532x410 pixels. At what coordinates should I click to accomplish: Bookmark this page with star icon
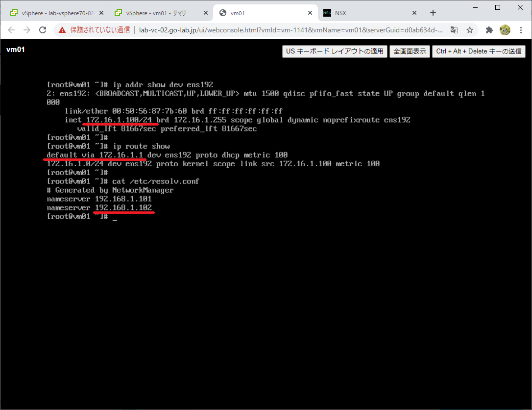coord(470,30)
